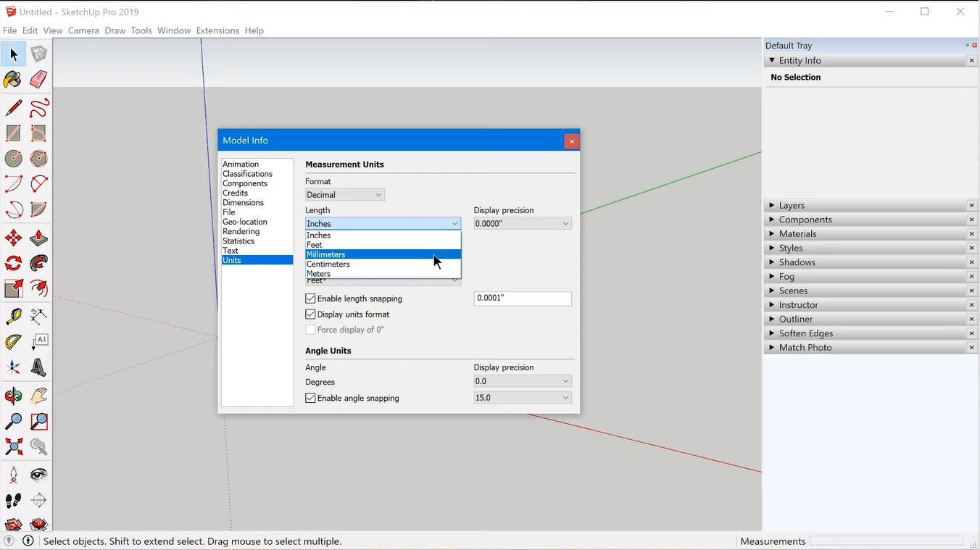Image resolution: width=980 pixels, height=550 pixels.
Task: Uncheck Enable angle snapping
Action: [x=310, y=397]
